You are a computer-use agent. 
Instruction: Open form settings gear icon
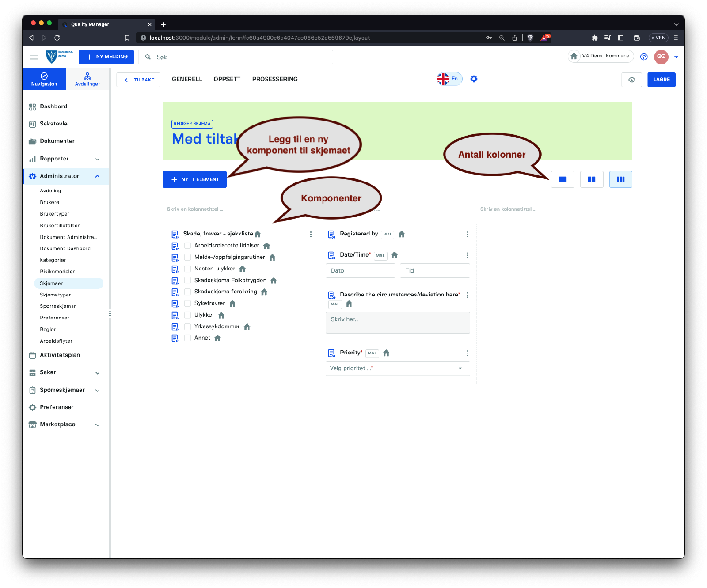[474, 79]
